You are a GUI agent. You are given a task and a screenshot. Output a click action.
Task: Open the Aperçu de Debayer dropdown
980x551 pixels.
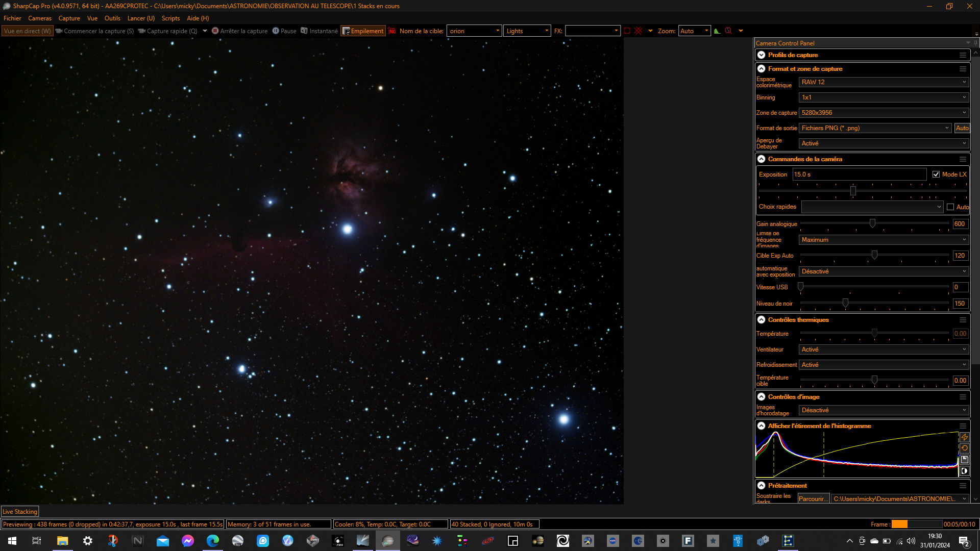[x=883, y=143]
